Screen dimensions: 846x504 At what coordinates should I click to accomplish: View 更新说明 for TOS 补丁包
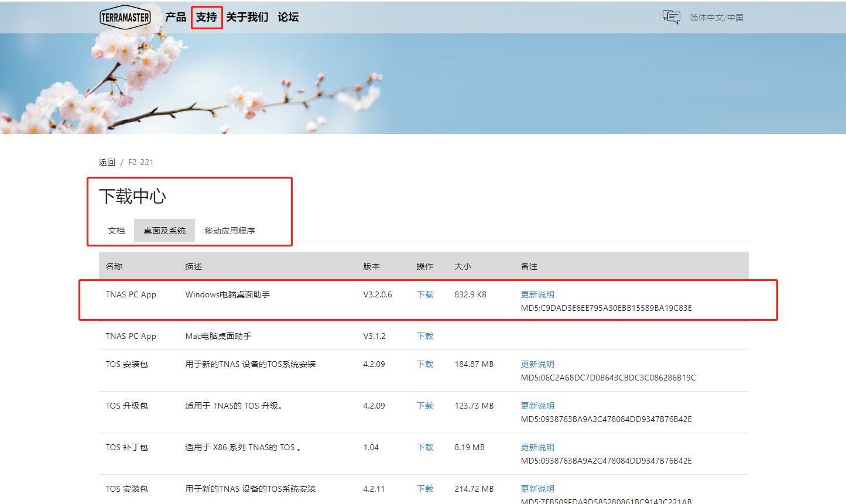point(537,447)
